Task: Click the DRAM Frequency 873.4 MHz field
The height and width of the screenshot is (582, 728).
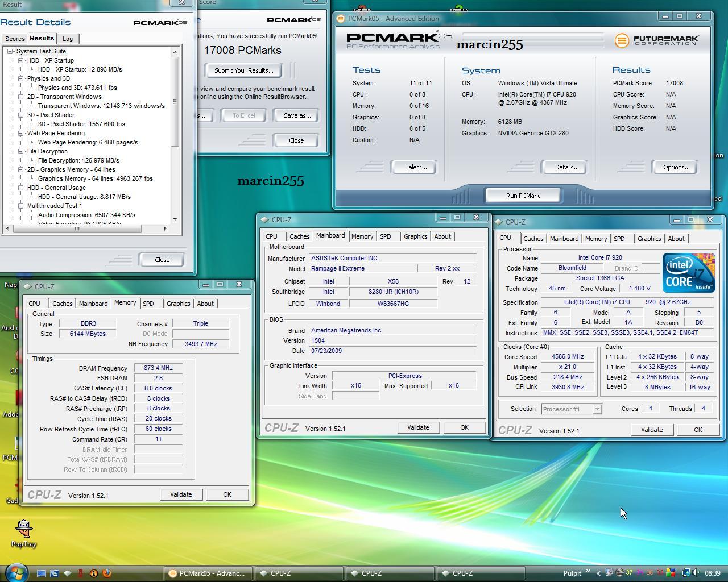Action: pos(158,368)
